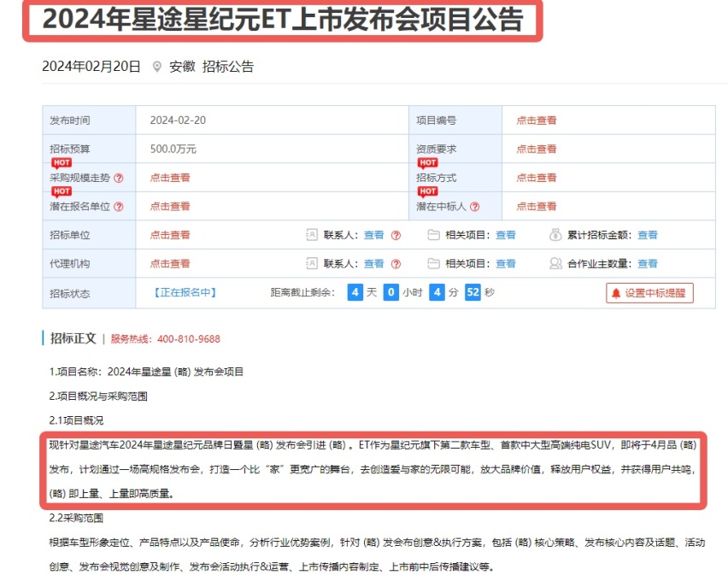The height and width of the screenshot is (581, 728).
Task: Click folder icon in 招标单位 相关项目
Action: [x=433, y=235]
